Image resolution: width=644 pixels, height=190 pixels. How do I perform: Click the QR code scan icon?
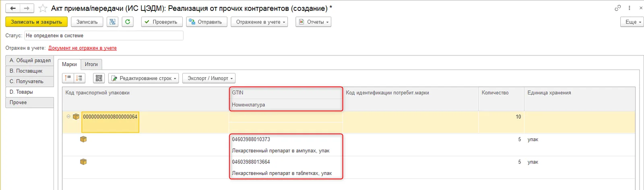tap(99, 78)
